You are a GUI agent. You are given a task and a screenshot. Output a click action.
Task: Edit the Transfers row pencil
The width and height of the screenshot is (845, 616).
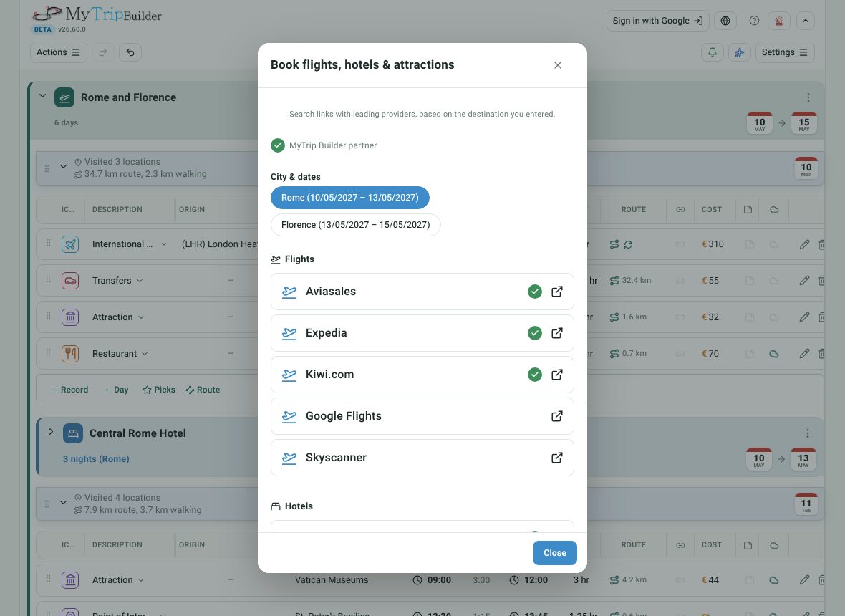tap(804, 281)
